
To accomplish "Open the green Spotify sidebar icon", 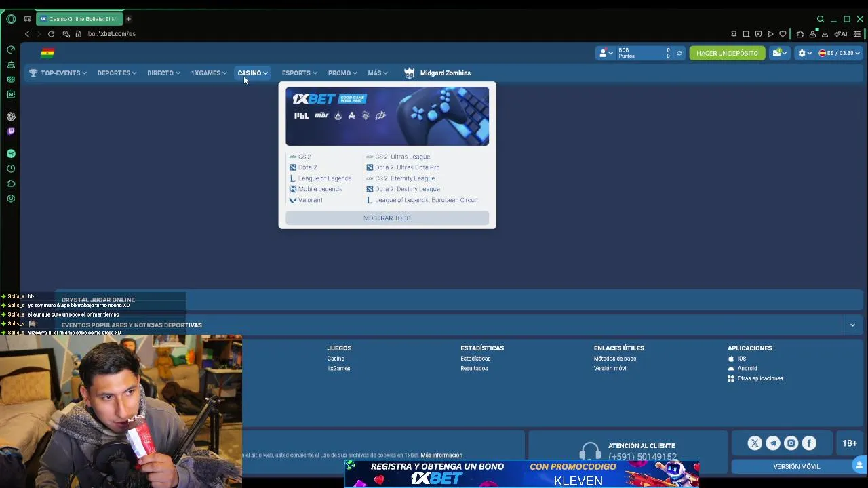I will coord(11,154).
